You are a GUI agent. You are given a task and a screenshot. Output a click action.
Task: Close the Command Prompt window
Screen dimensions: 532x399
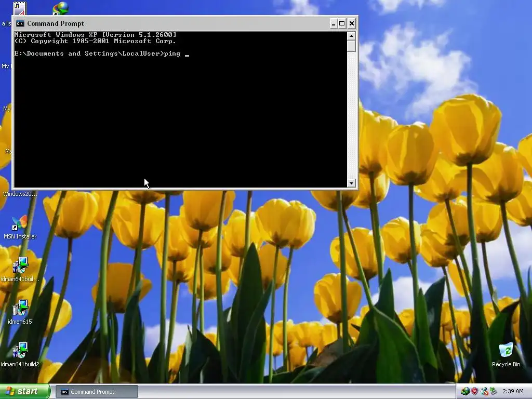[x=352, y=23]
